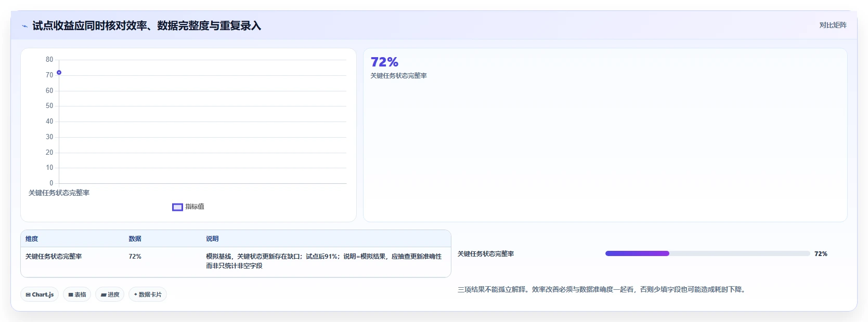Click the icon before the panel title
Image resolution: width=868 pixels, height=322 pixels.
coord(24,26)
